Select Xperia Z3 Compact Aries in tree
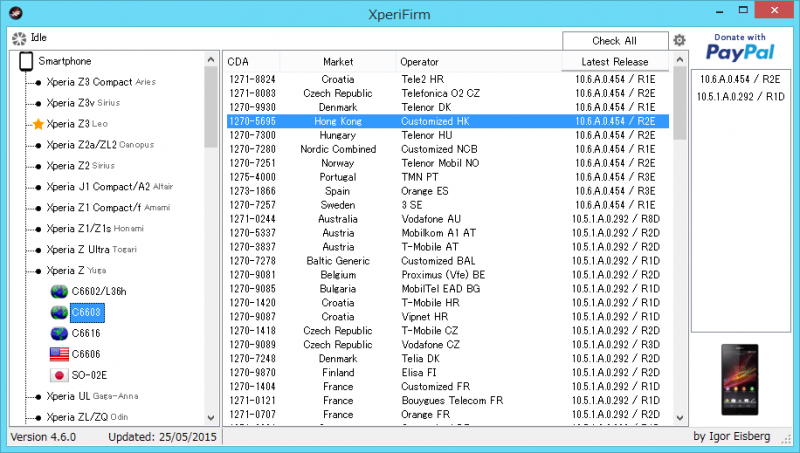 (101, 82)
